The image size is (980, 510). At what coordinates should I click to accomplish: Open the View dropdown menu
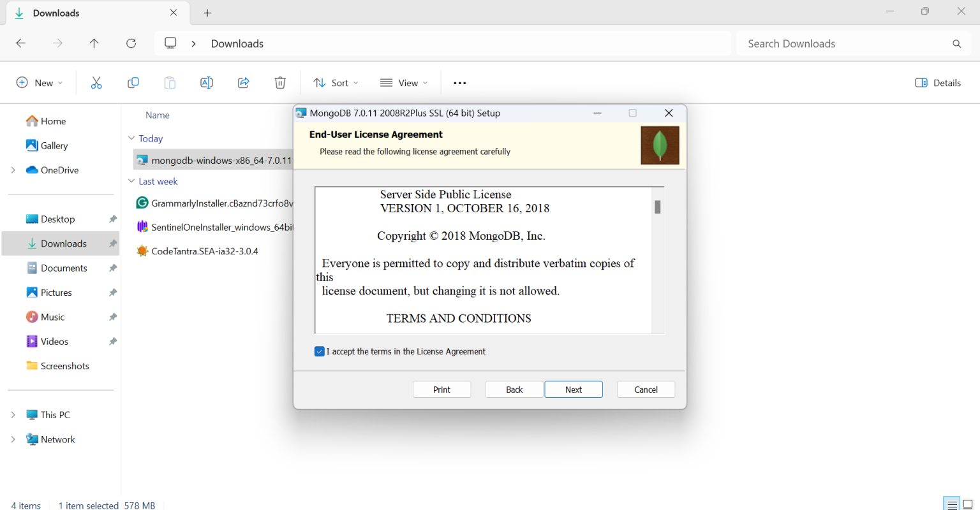click(x=404, y=83)
